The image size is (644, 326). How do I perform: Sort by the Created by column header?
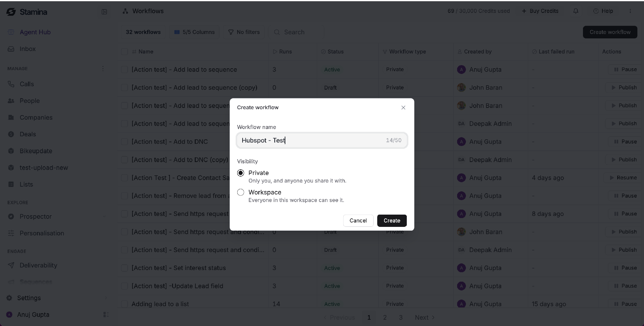[x=474, y=52]
